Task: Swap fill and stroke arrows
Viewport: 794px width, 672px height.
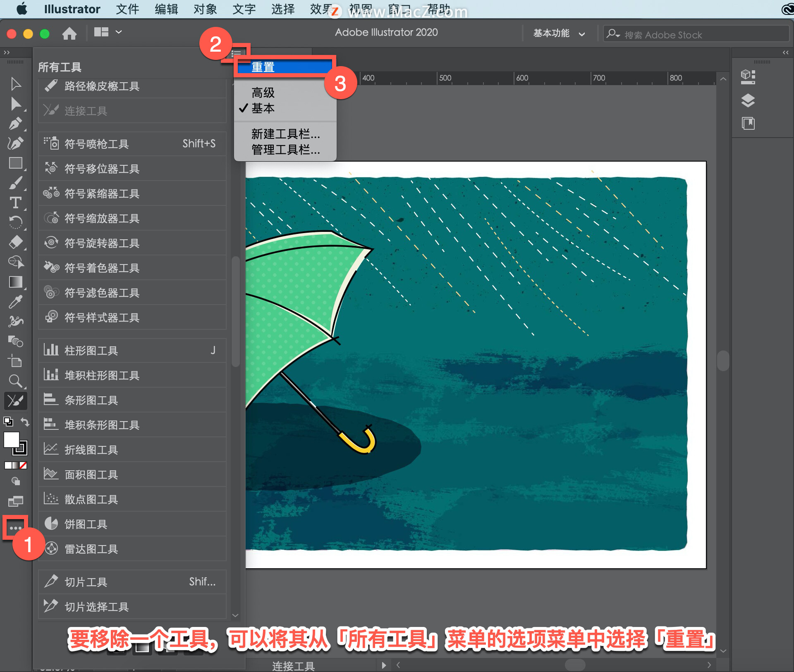Action: tap(25, 422)
